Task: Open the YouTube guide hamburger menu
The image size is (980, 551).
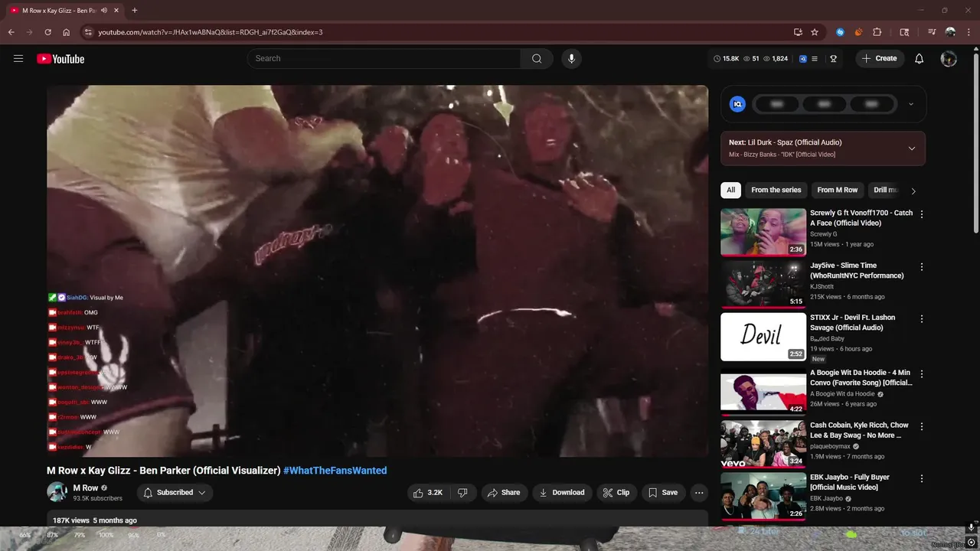Action: click(18, 59)
